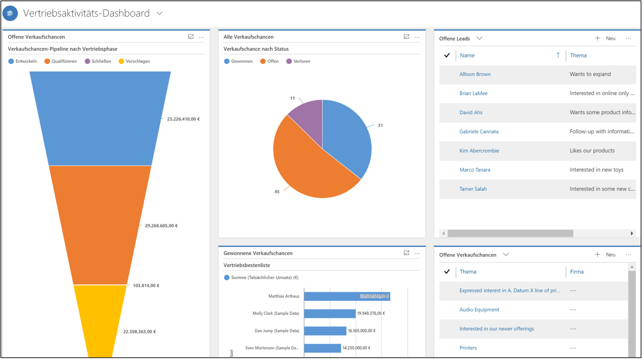
Task: Open the Allison Brown lead
Action: 475,74
